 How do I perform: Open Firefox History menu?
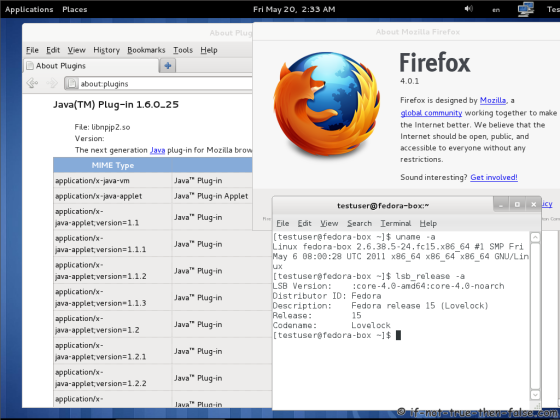pos(106,50)
